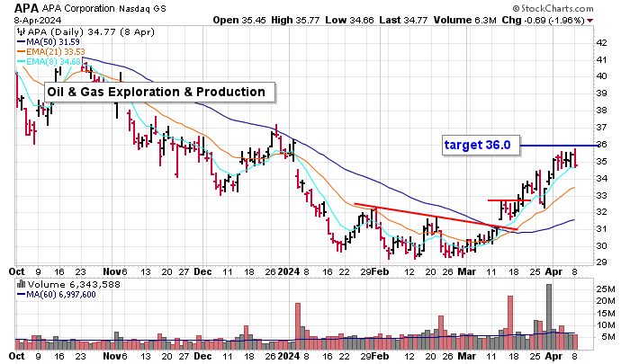Image resolution: width=630 pixels, height=364 pixels.
Task: Click the blue horizontal target line
Action: (x=559, y=146)
